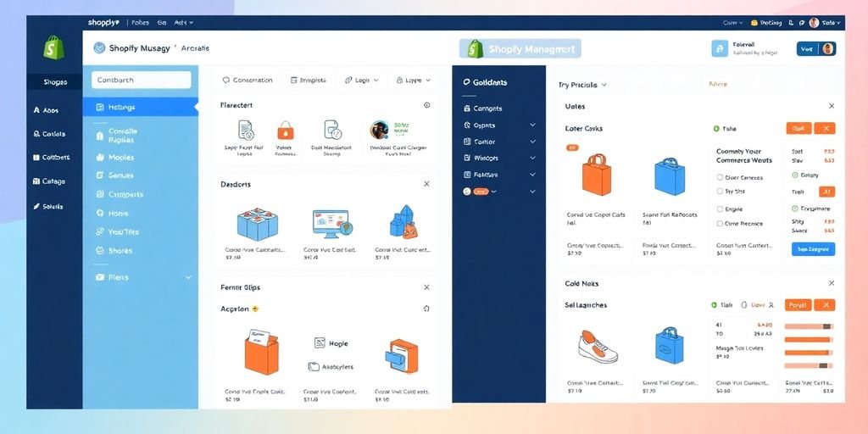Click the blue button at the bottom of the commerce panel
Viewport: 868px width, 434px height.
(x=813, y=249)
